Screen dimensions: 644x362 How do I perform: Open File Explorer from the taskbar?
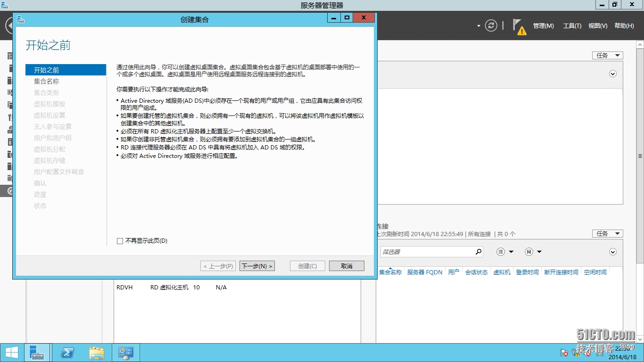pos(97,353)
